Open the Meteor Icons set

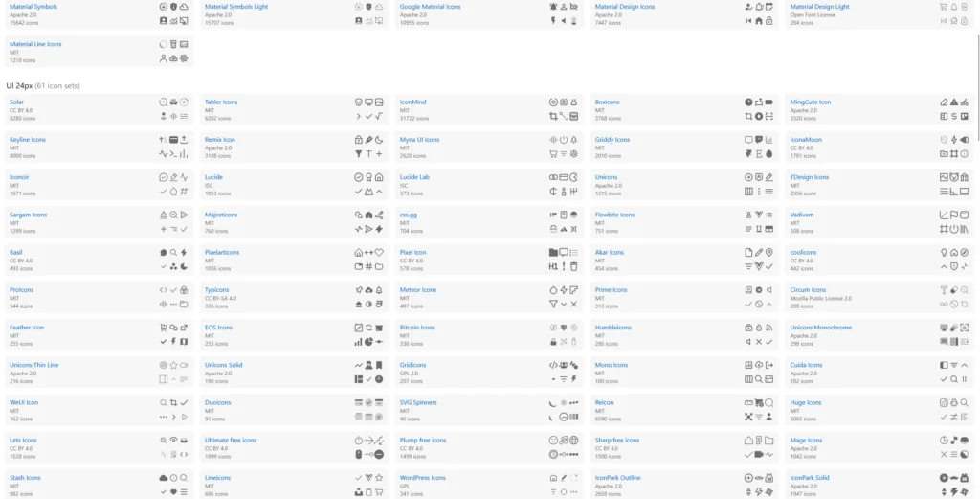[418, 289]
